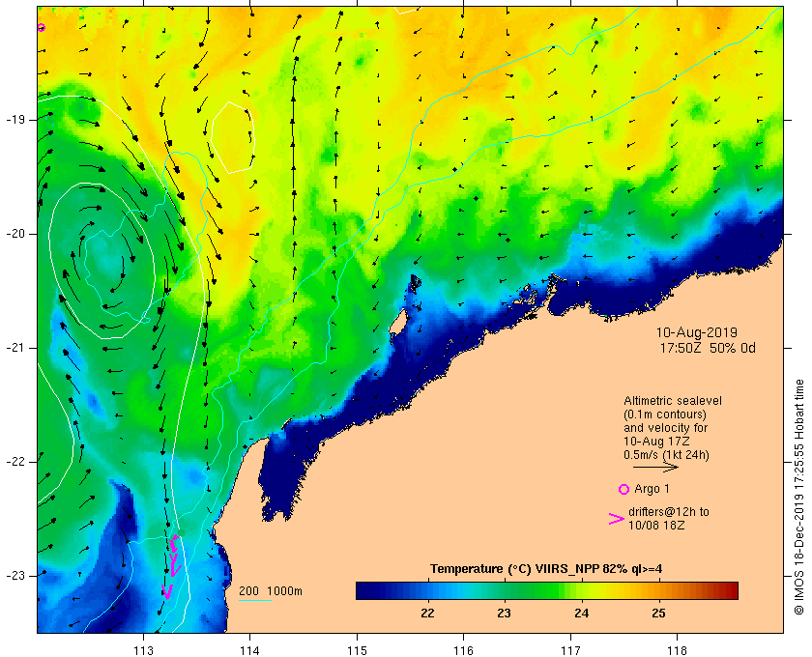Viewport: 812px width, 657px height.
Task: Click the '0.5m/s (1kt 24h)' label
Action: [x=666, y=455]
